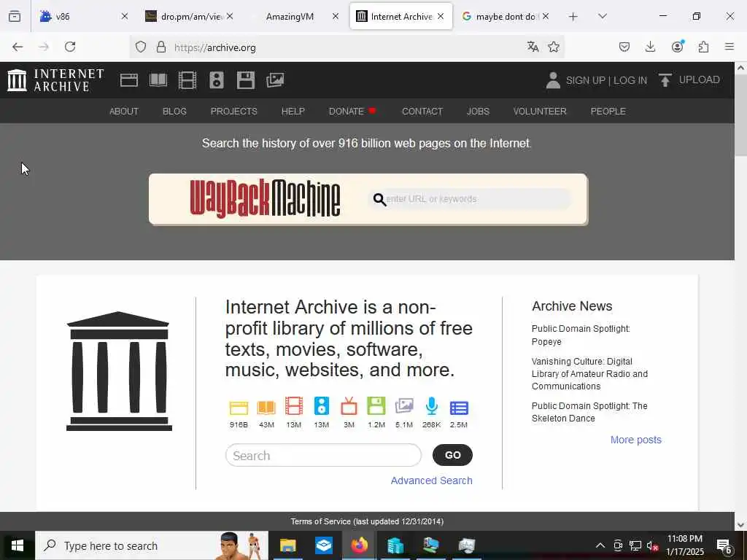Open the Vanishing Culture Amateur Radio post
747x560 pixels.
point(589,374)
